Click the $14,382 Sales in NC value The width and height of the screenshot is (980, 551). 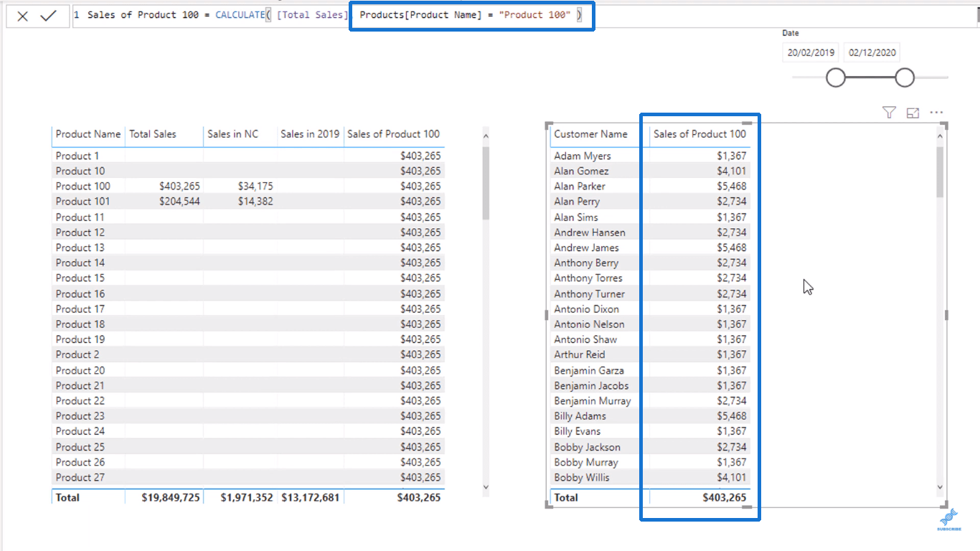pos(255,202)
